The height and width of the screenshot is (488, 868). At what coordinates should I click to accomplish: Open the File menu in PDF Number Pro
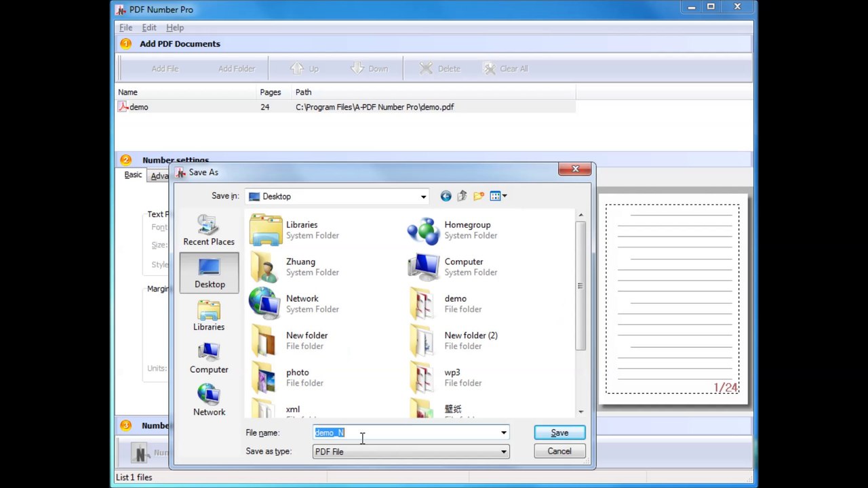pyautogui.click(x=125, y=28)
